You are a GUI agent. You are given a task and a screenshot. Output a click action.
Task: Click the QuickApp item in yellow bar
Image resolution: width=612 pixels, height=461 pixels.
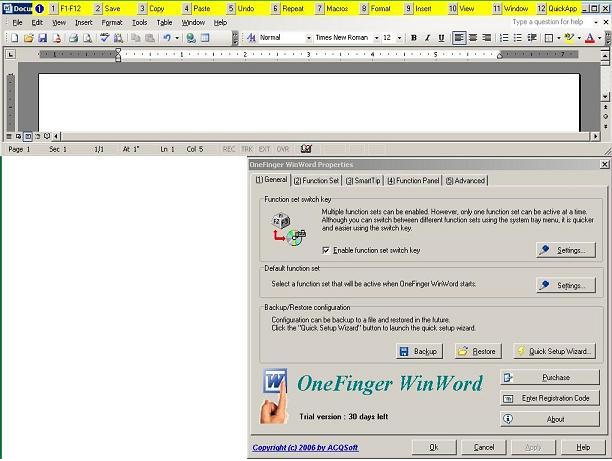557,8
